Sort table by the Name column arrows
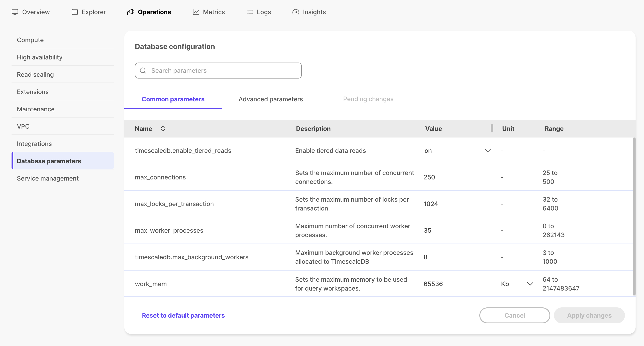Viewport: 644px width, 346px height. coord(162,128)
